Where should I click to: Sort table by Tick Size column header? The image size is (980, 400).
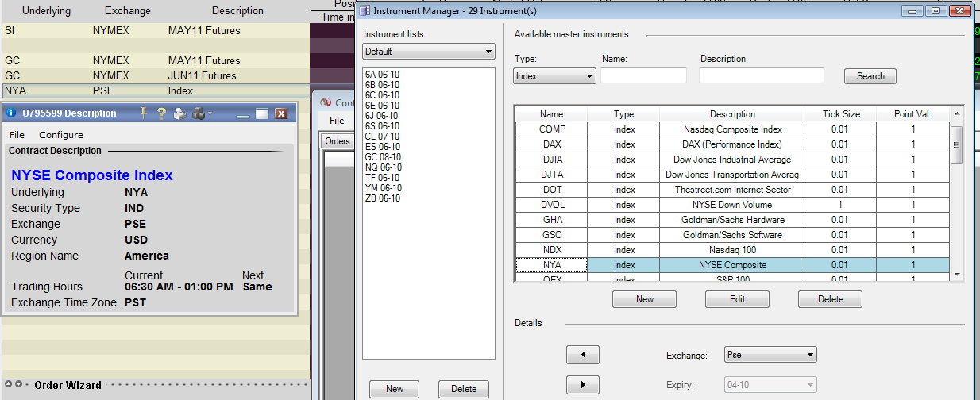pyautogui.click(x=841, y=114)
